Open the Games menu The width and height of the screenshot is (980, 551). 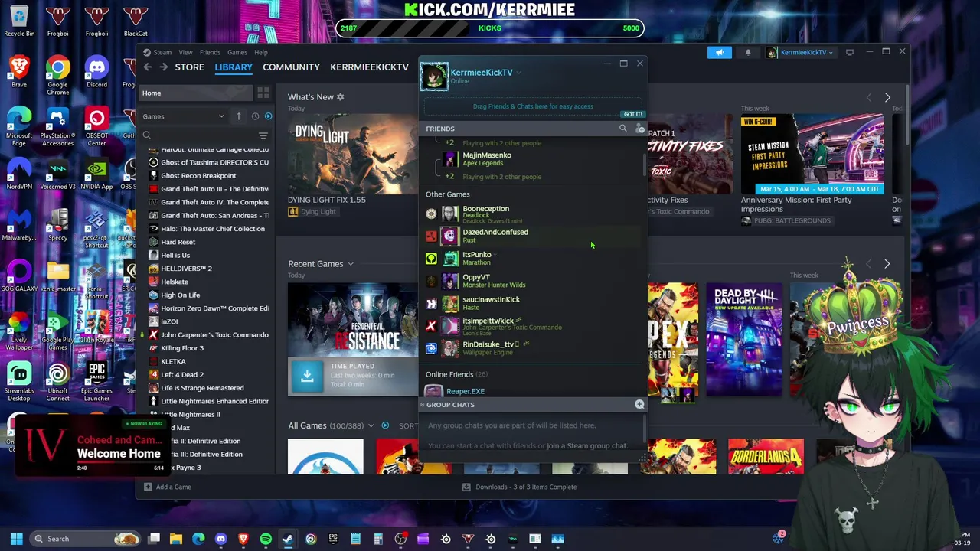point(237,53)
